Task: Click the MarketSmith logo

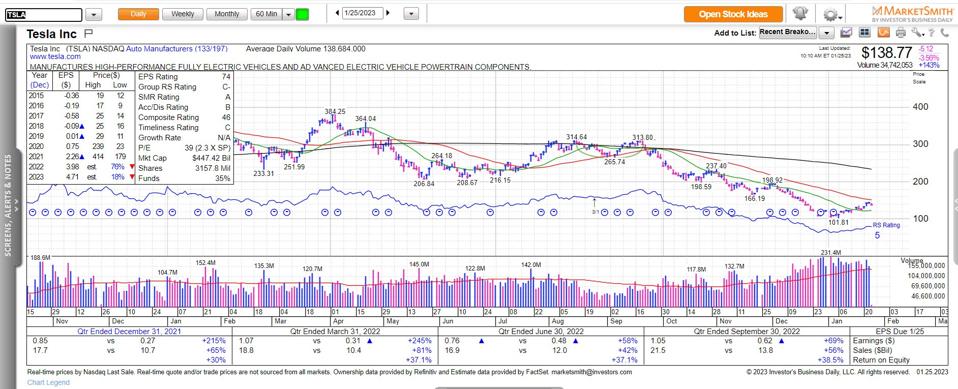Action: (912, 13)
